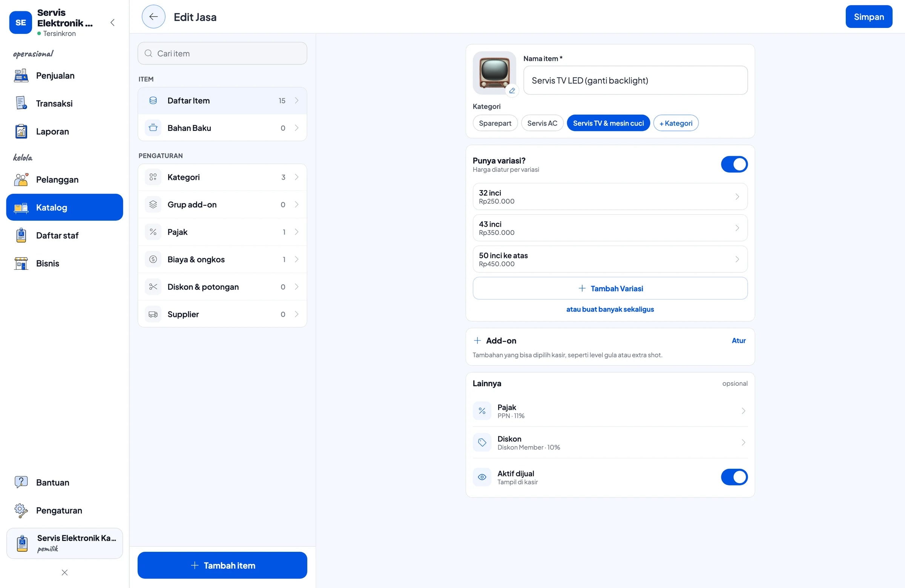The image size is (905, 588).
Task: Click the Laporan chart icon
Action: 21,131
